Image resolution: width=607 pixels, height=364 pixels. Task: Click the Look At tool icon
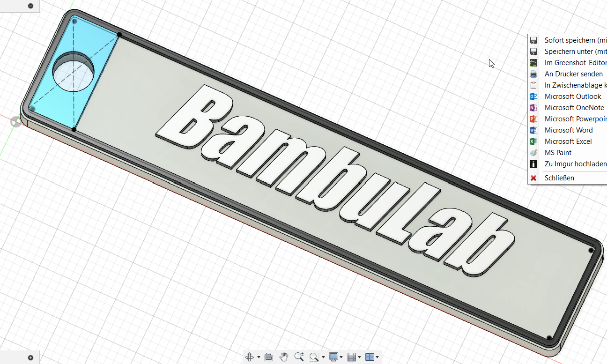tap(268, 357)
